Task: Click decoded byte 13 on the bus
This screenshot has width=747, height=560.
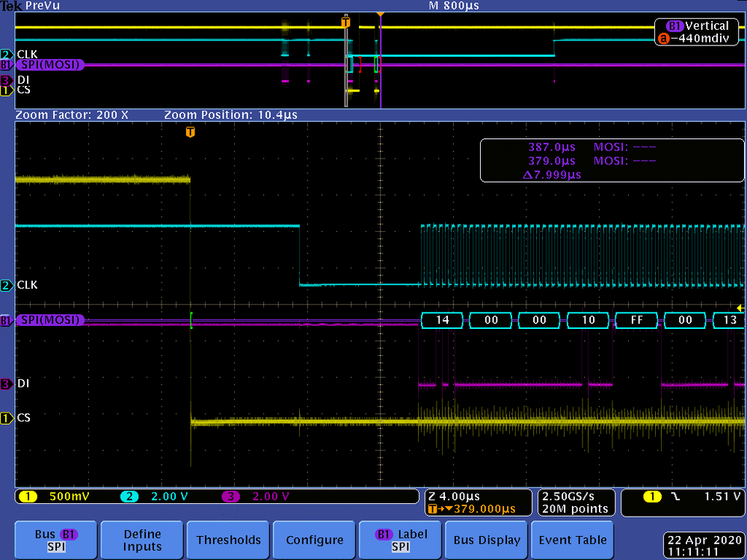Action: (729, 320)
